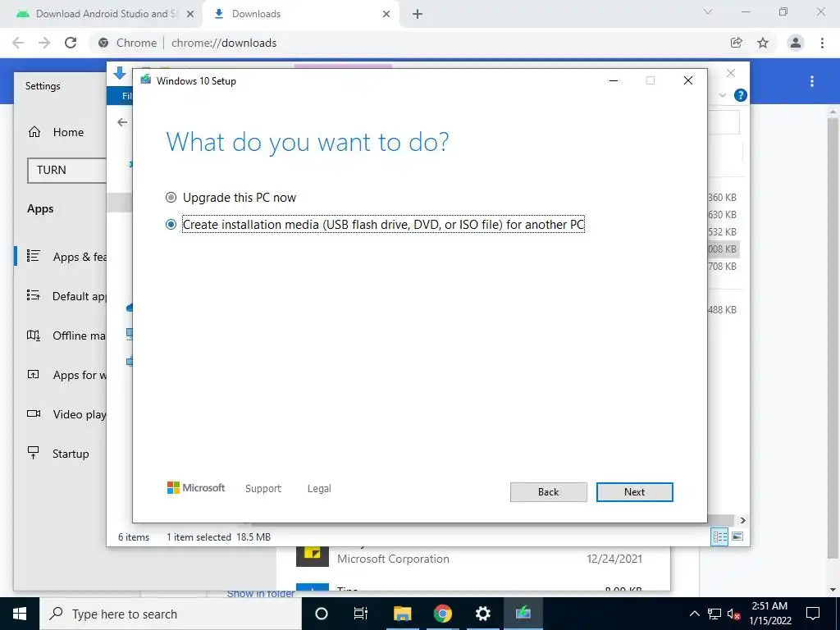Open Apps & features in Settings
This screenshot has height=630, width=840.
pyautogui.click(x=66, y=257)
